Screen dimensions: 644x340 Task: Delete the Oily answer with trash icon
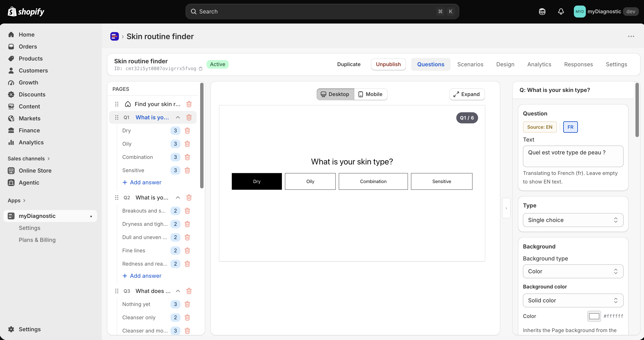187,144
